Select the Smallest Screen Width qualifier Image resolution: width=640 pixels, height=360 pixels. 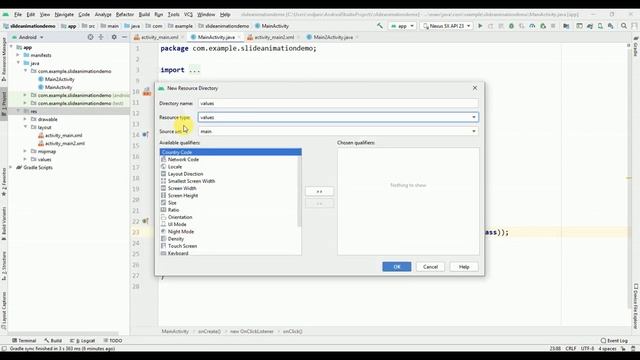(191, 181)
